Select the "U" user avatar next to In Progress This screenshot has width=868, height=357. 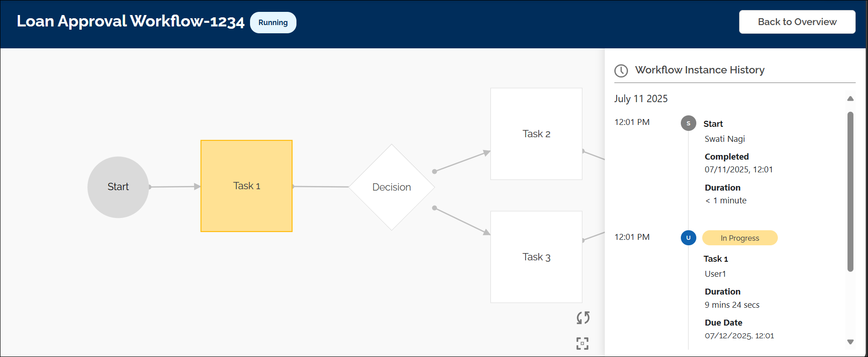[x=688, y=238]
